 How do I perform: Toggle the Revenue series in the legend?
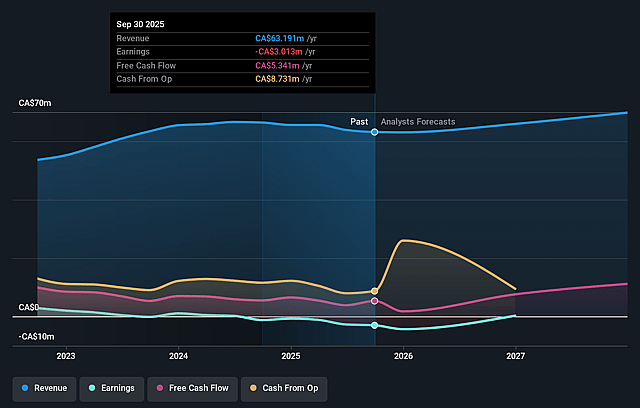(45, 385)
